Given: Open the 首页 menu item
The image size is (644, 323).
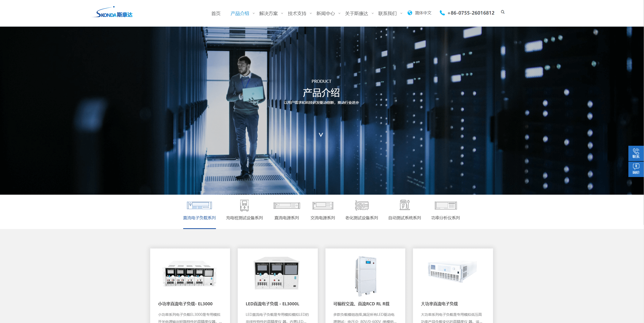Looking at the screenshot, I should 216,14.
